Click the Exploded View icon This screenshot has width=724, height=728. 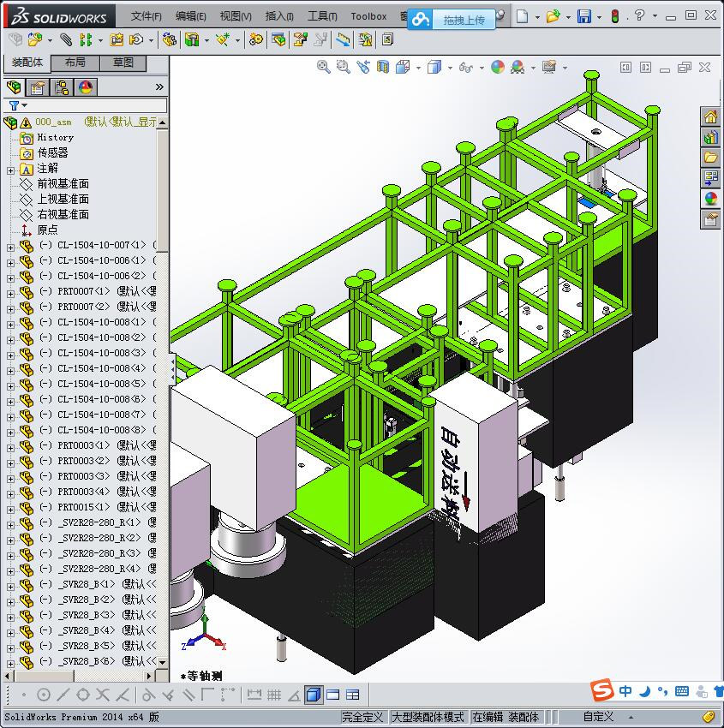coord(301,40)
